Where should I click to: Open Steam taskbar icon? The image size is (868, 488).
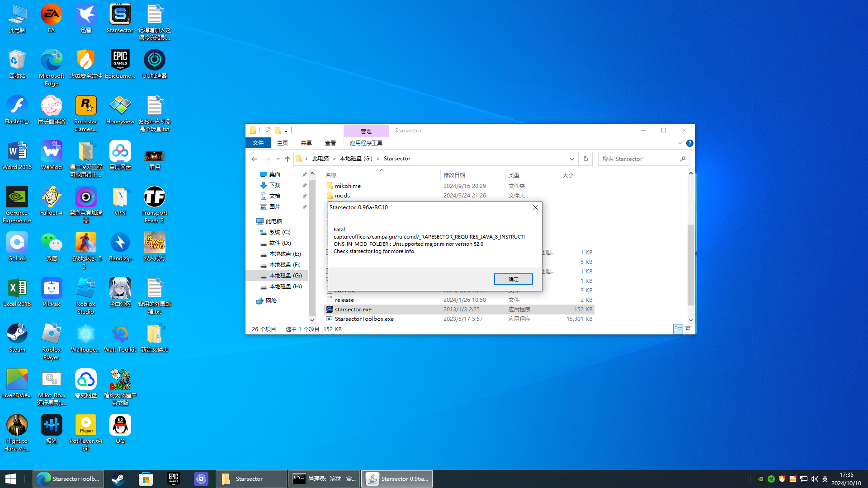[x=118, y=479]
